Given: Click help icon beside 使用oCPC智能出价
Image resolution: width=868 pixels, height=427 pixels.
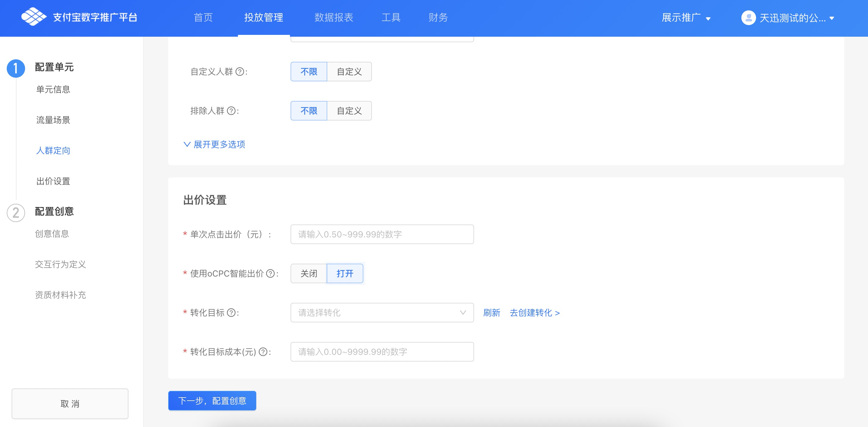Looking at the screenshot, I should [x=270, y=274].
